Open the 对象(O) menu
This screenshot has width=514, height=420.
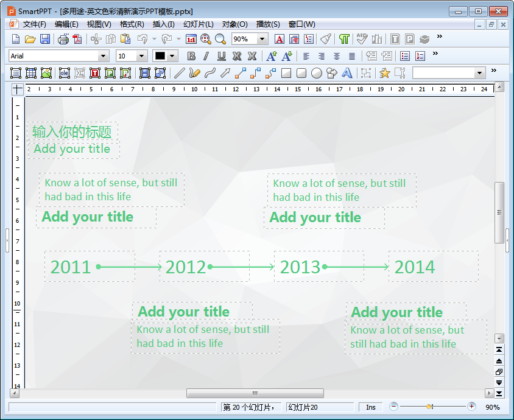pyautogui.click(x=234, y=24)
